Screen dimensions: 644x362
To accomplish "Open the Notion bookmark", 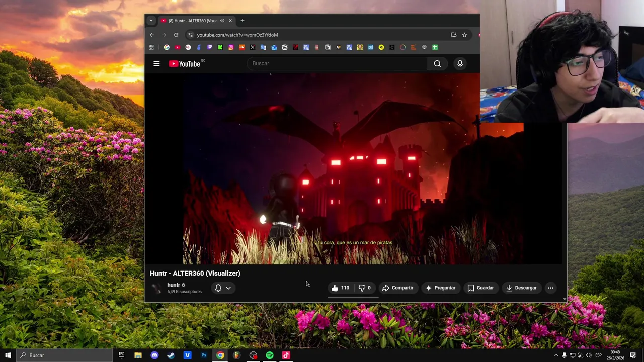I will (x=328, y=47).
